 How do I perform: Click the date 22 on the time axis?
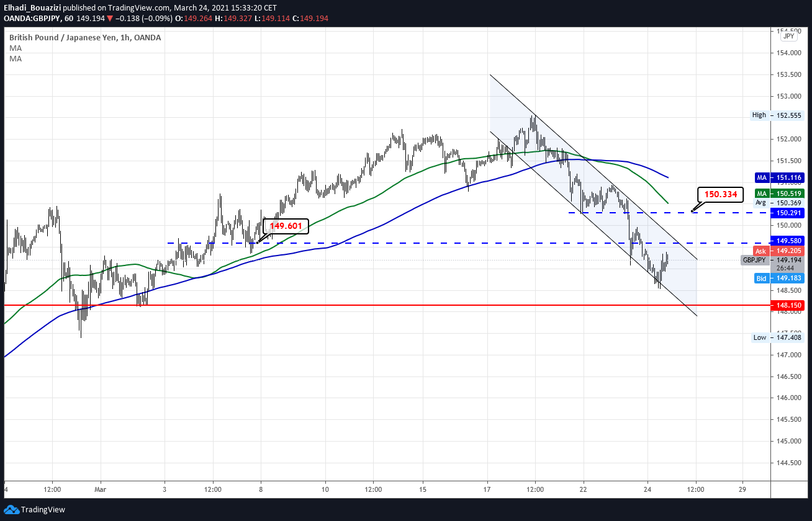click(583, 489)
